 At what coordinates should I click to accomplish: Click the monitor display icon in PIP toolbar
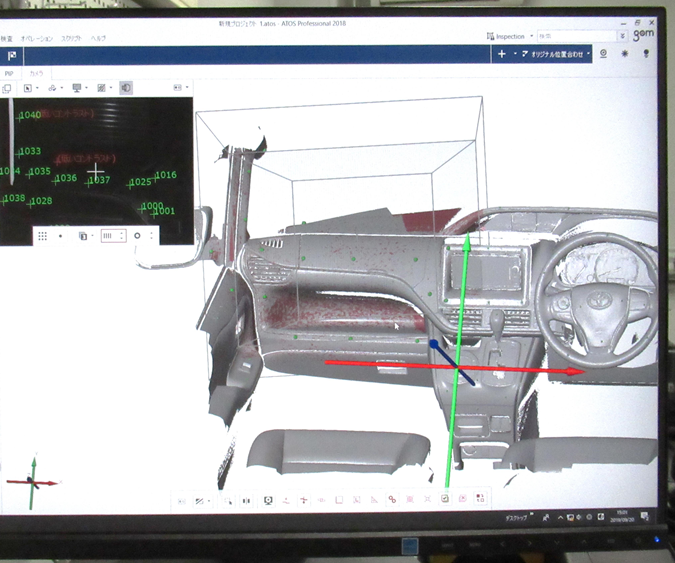pos(78,88)
